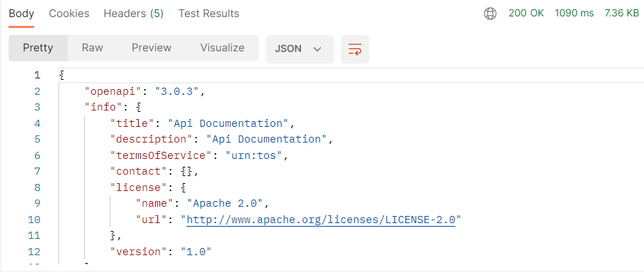Open the JSON format dropdown
644x273 pixels.
pos(300,49)
